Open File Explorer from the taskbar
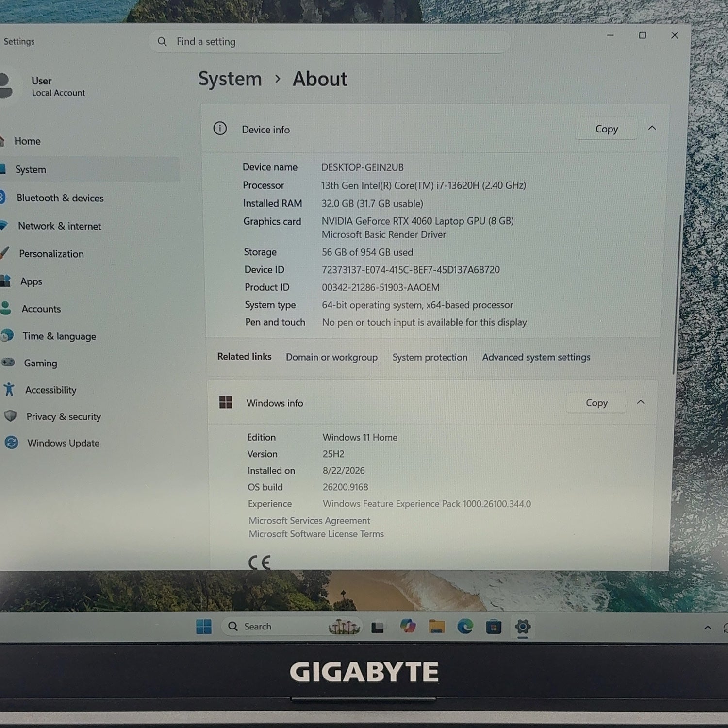This screenshot has width=728, height=728. click(x=436, y=627)
